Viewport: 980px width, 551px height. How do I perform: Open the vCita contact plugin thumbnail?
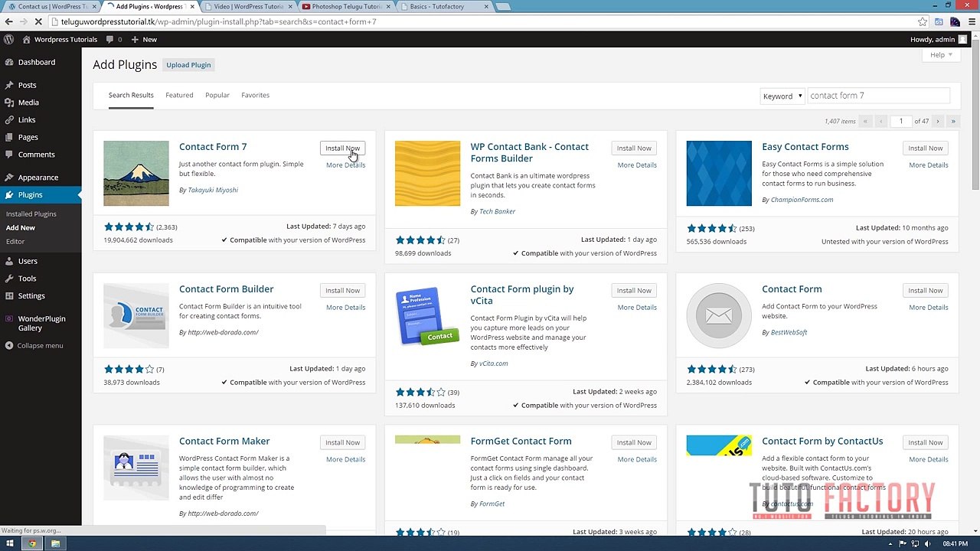click(x=427, y=315)
